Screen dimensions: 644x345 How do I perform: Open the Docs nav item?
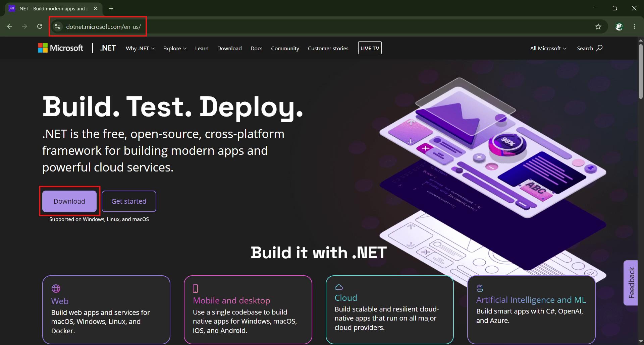257,48
